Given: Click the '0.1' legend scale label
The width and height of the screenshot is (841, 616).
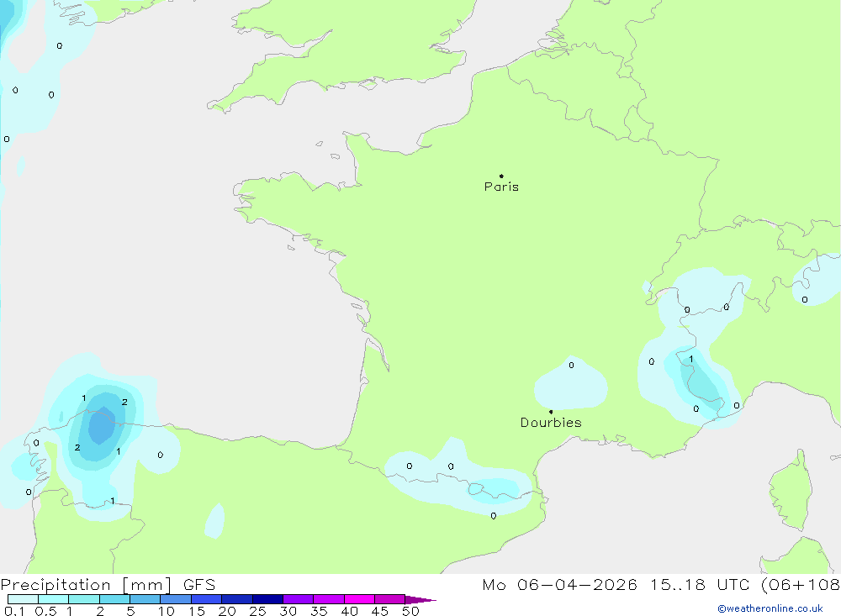Looking at the screenshot, I should click(x=14, y=611).
